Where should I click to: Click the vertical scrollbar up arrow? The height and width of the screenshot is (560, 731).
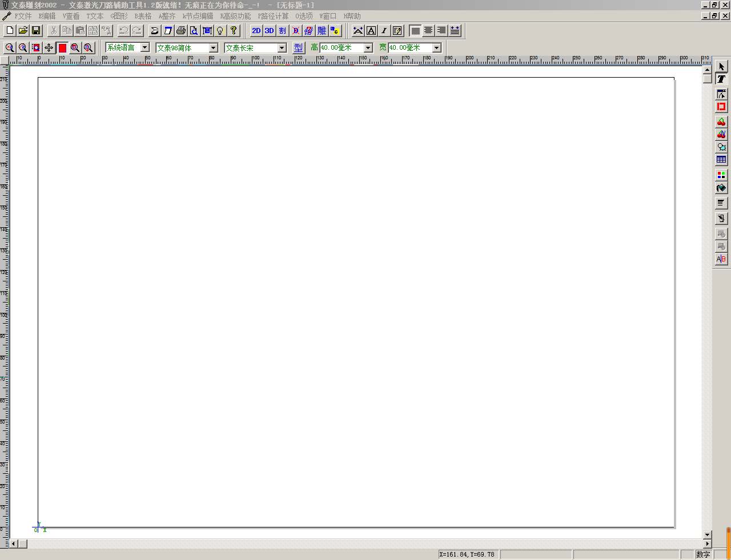(707, 70)
